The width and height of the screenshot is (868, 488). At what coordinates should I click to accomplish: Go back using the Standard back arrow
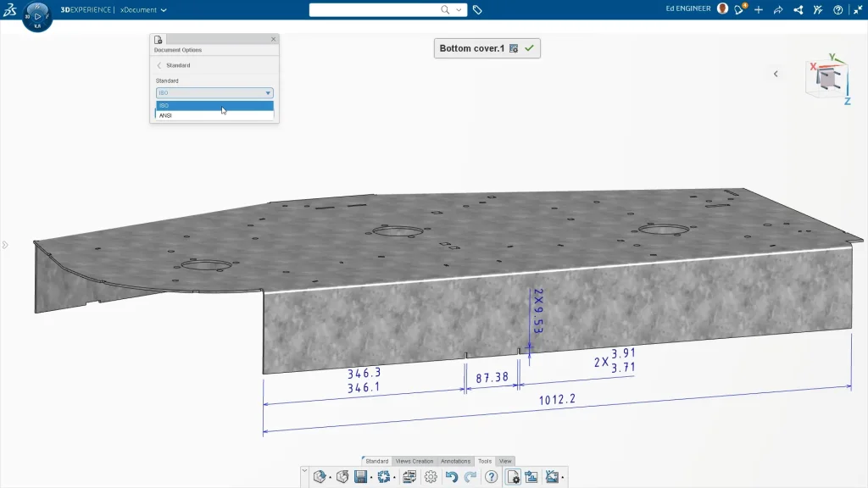(159, 65)
